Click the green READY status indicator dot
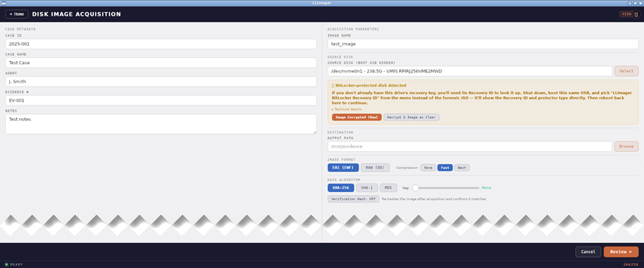The height and width of the screenshot is (268, 644). pyautogui.click(x=6, y=264)
